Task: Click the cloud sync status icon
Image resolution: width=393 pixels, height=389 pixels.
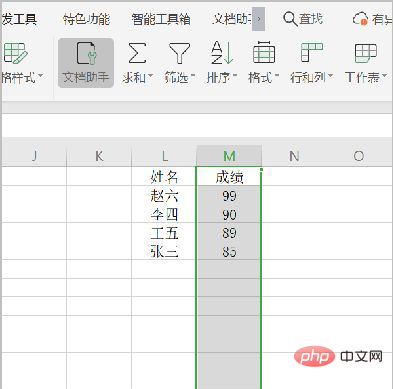Action: [361, 19]
